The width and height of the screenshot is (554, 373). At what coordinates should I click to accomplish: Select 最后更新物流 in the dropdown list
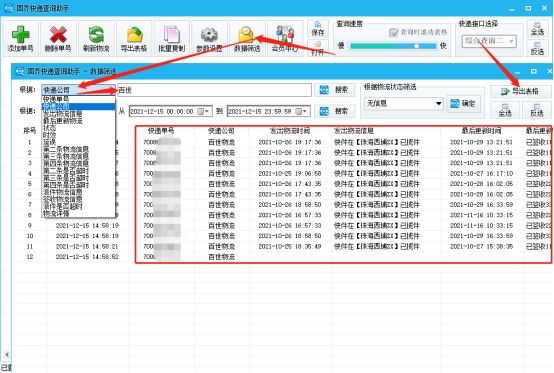(78, 120)
